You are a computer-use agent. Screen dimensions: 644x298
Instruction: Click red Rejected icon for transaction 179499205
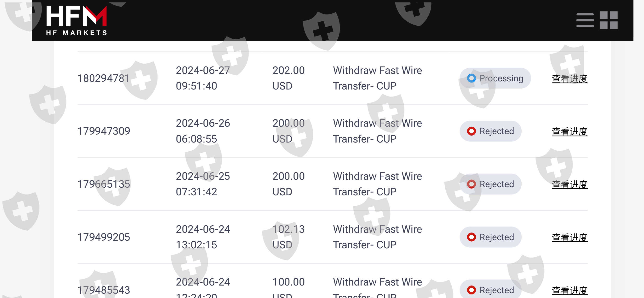[471, 237]
